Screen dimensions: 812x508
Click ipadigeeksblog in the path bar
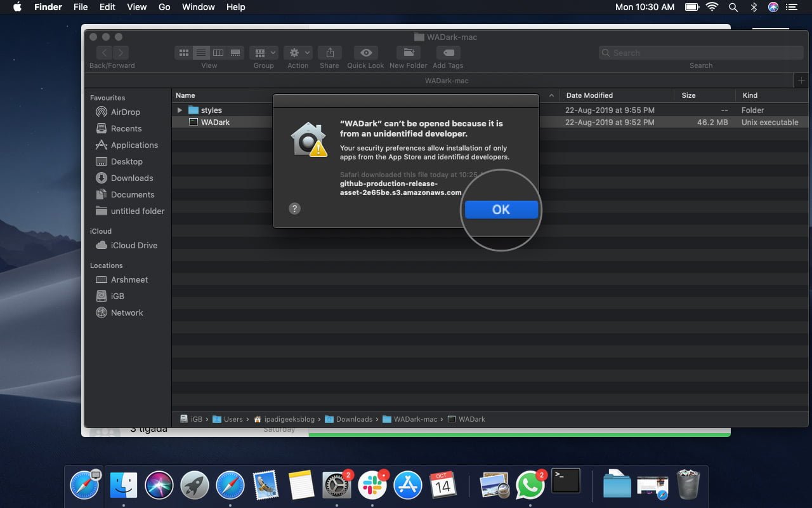[285, 419]
